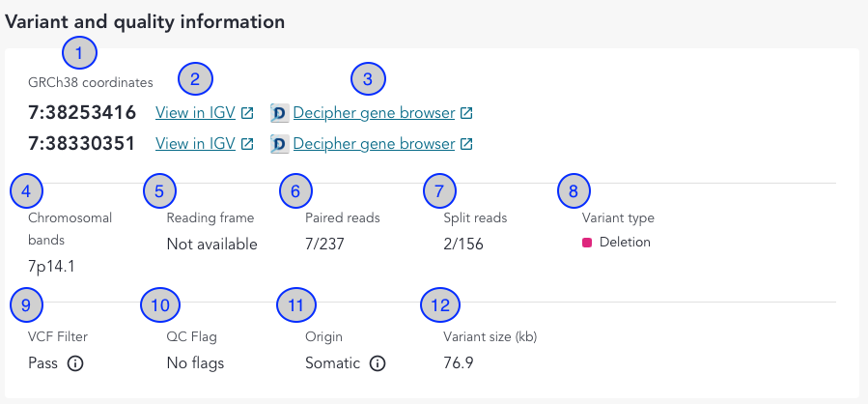Click external link icon after second View in IGV
This screenshot has width=868, height=404.
(247, 144)
